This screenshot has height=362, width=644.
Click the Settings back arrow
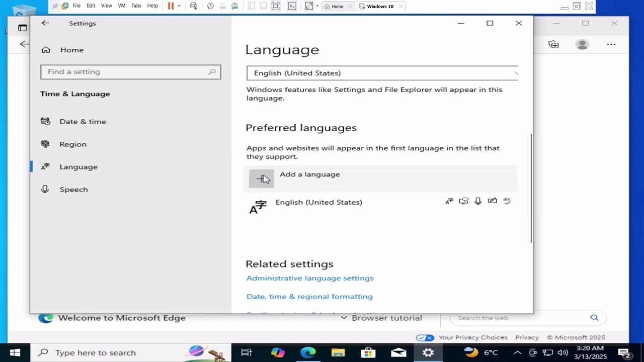(x=45, y=23)
